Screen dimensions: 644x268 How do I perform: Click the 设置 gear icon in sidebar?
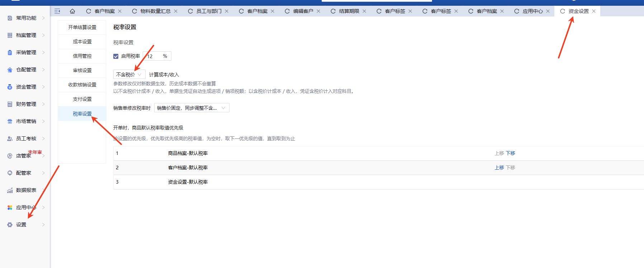point(10,225)
